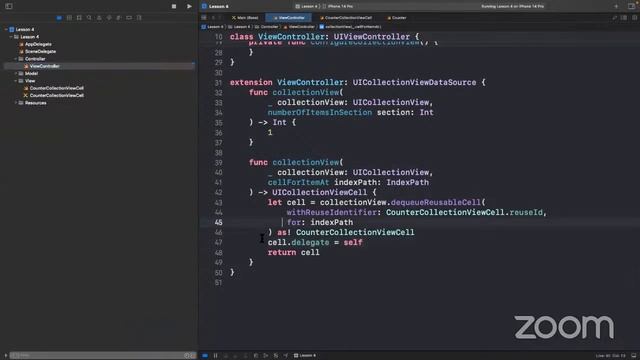This screenshot has width=640, height=360.
Task: Collapse the Lesson 4 group folder
Action: click(x=11, y=37)
